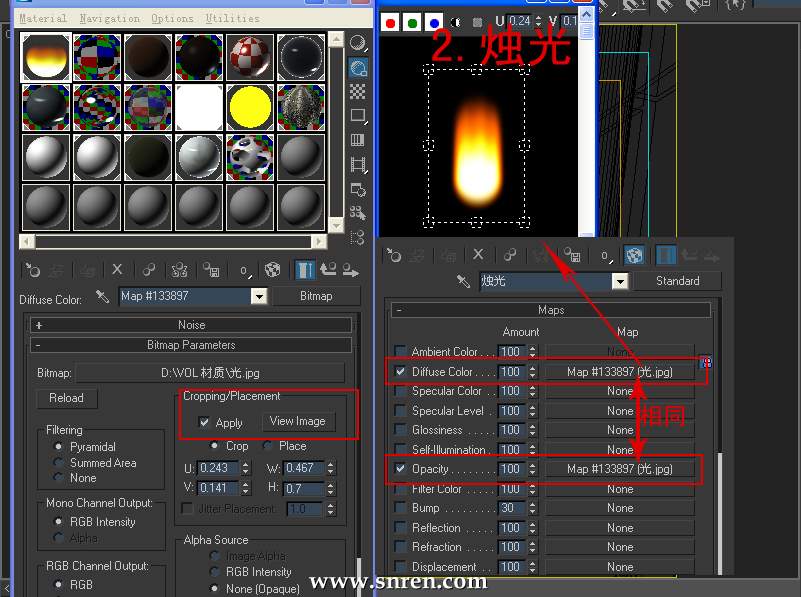Open the Material menu
The width and height of the screenshot is (801, 597).
coord(43,18)
